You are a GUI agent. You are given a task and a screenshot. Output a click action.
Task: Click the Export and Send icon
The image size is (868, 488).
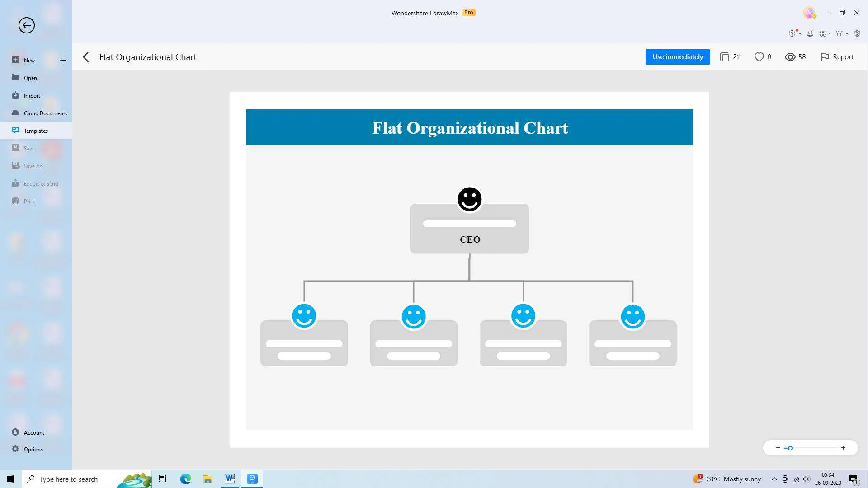(15, 183)
